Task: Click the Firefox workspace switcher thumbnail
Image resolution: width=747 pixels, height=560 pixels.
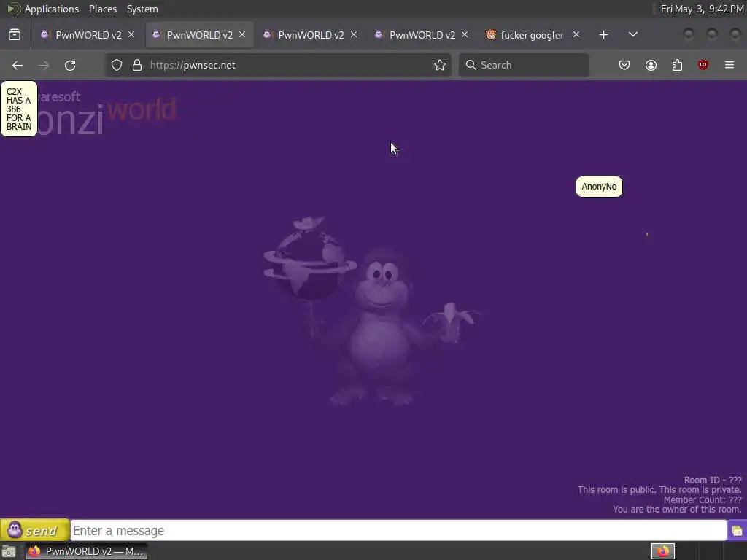Action: point(662,551)
